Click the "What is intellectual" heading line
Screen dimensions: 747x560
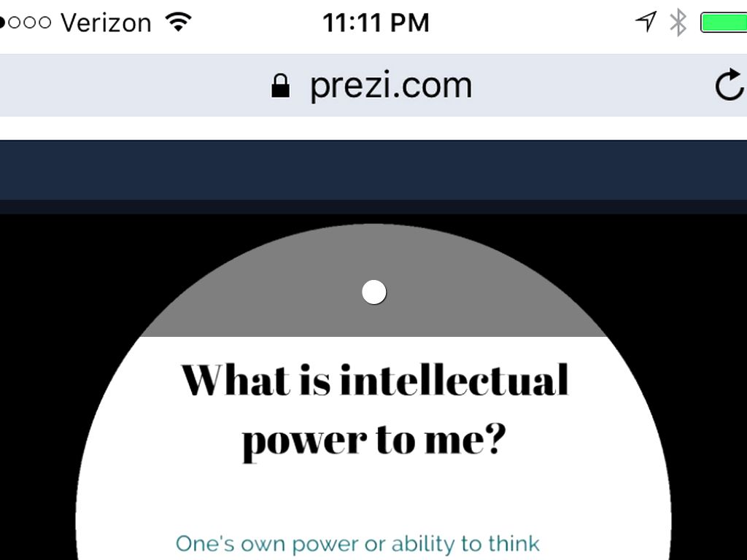click(374, 379)
